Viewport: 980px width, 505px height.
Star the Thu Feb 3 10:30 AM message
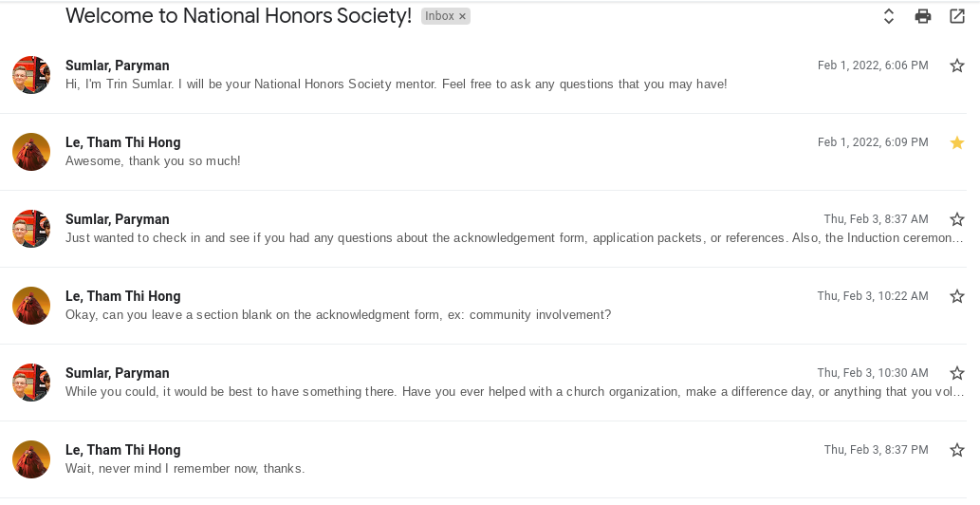click(x=957, y=373)
